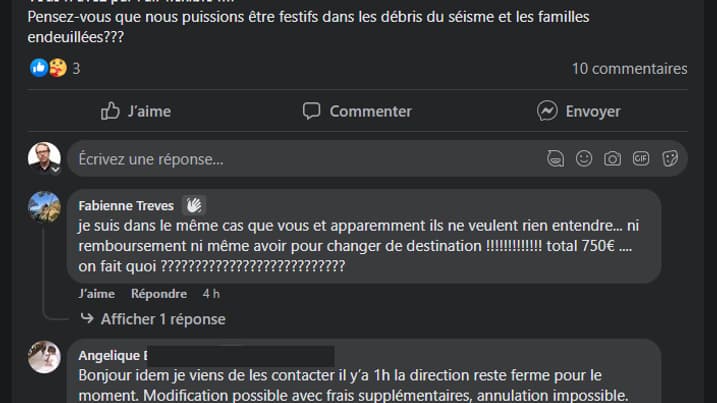This screenshot has height=403, width=717.
Task: Expand "Afficher 1 réponse" under Fabienne's comment
Action: tap(162, 319)
